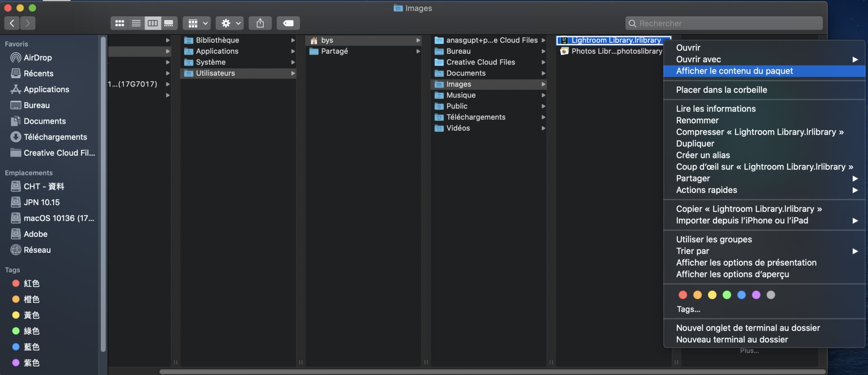Screen dimensions: 868x375
Task: Choose Compresser « Lightroom Library.lrlibrary »
Action: [x=764, y=132]
